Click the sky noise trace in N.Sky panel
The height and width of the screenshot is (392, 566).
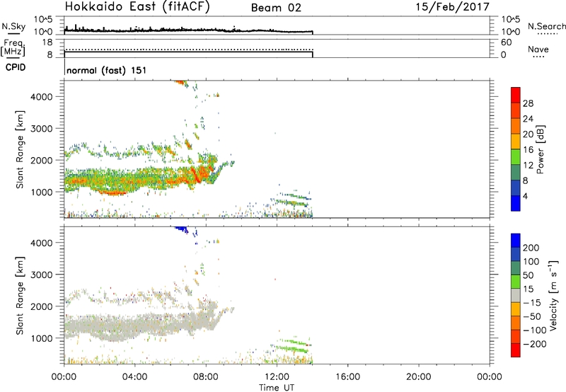tap(188, 30)
